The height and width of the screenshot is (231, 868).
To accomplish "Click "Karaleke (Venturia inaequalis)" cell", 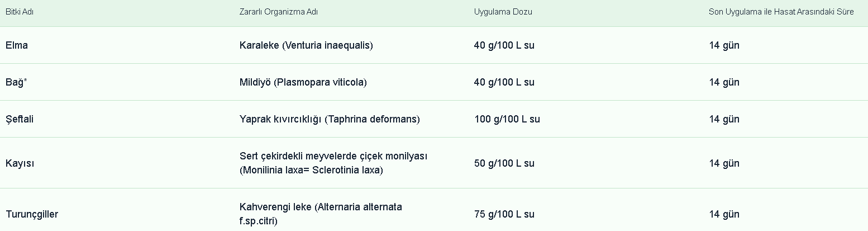I will point(306,45).
